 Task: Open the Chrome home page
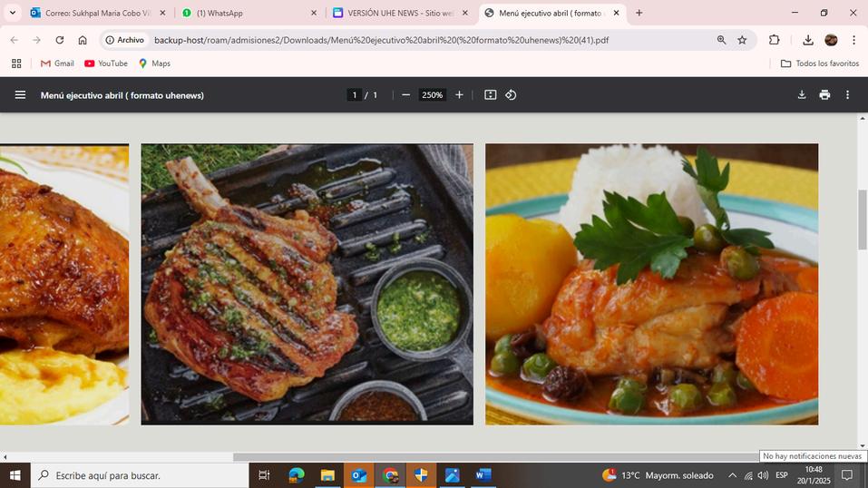coord(83,40)
